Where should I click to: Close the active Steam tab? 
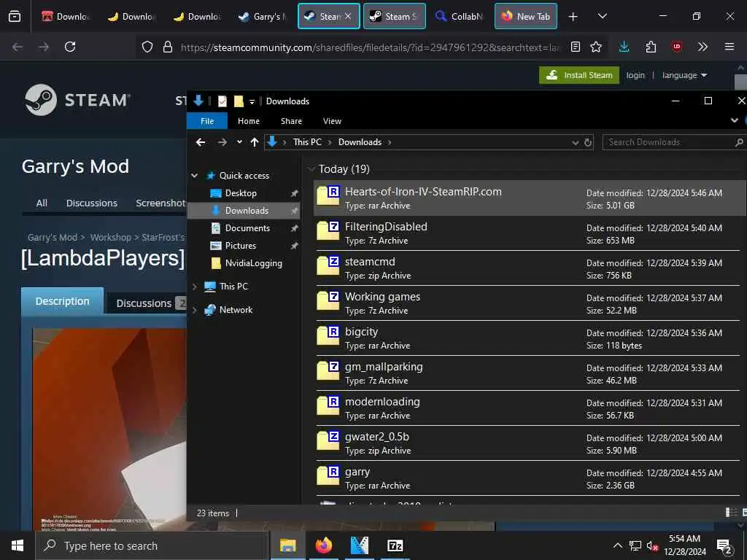[x=348, y=16]
